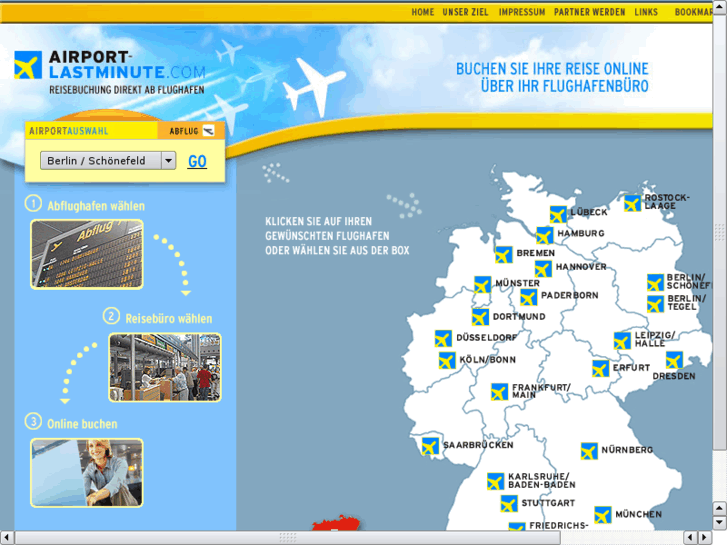Click the horizontal scrollbar thumb
Screen dimensions: 727x545
pyautogui.click(x=287, y=538)
